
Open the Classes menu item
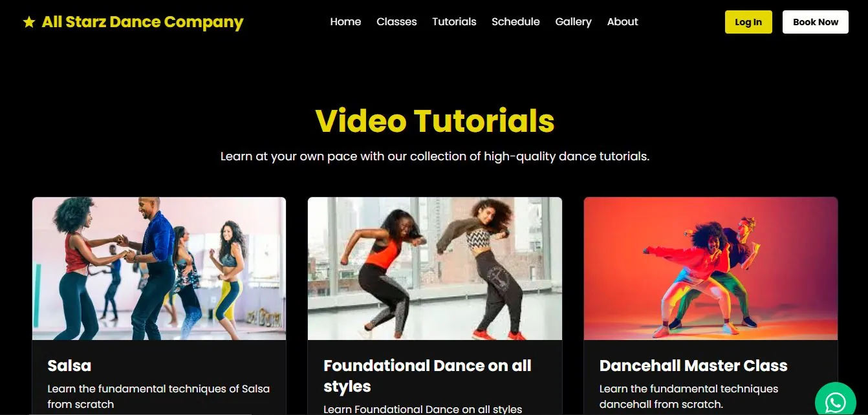396,21
